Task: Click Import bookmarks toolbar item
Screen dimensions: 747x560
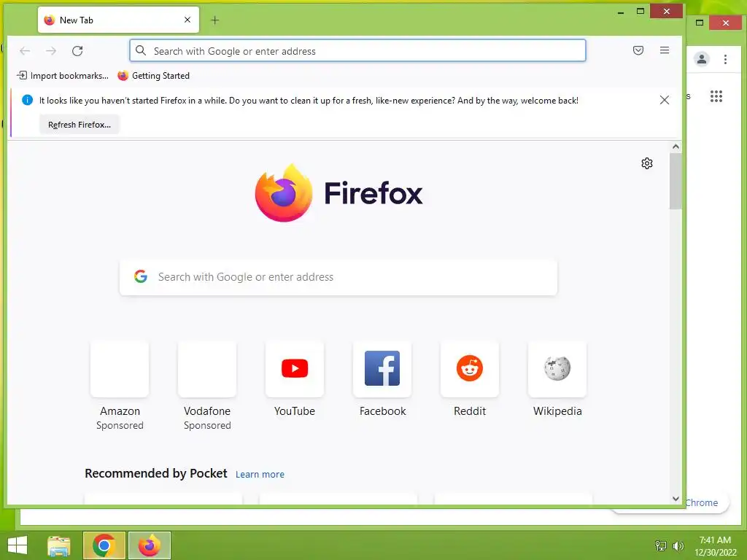Action: pyautogui.click(x=63, y=76)
